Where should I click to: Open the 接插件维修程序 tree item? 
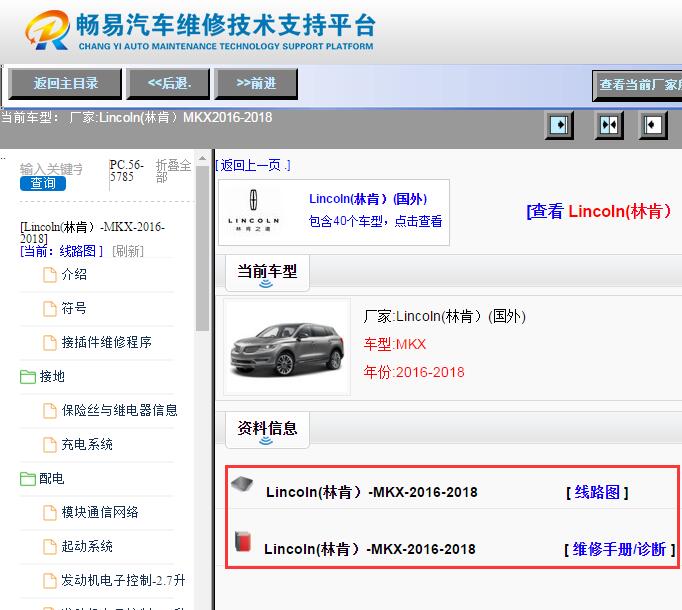pos(106,342)
